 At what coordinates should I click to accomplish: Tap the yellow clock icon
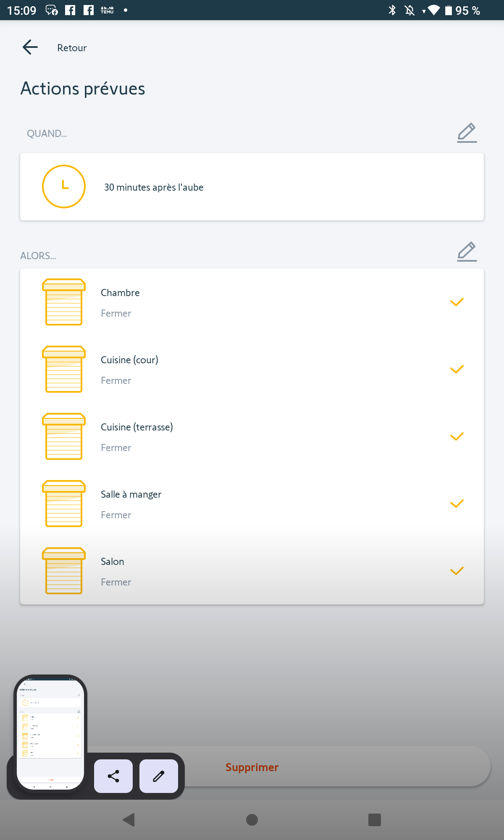click(64, 186)
